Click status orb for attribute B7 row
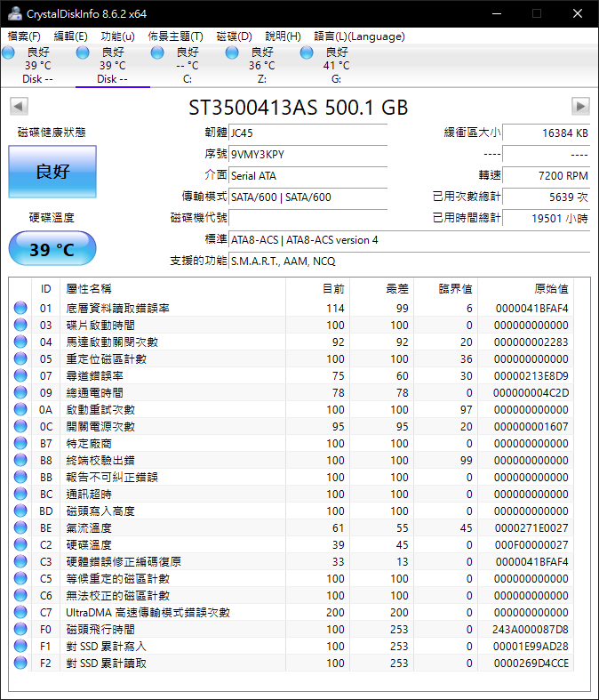The width and height of the screenshot is (599, 700). pyautogui.click(x=20, y=443)
